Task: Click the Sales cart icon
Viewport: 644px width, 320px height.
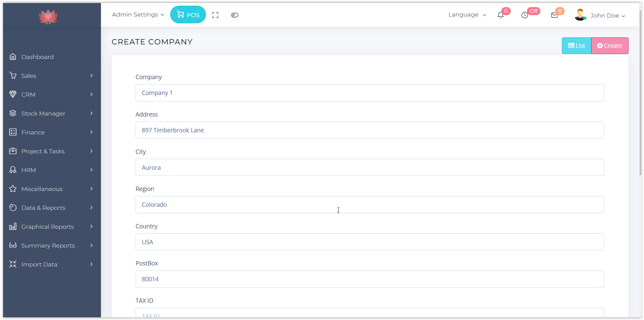Action: tap(13, 75)
